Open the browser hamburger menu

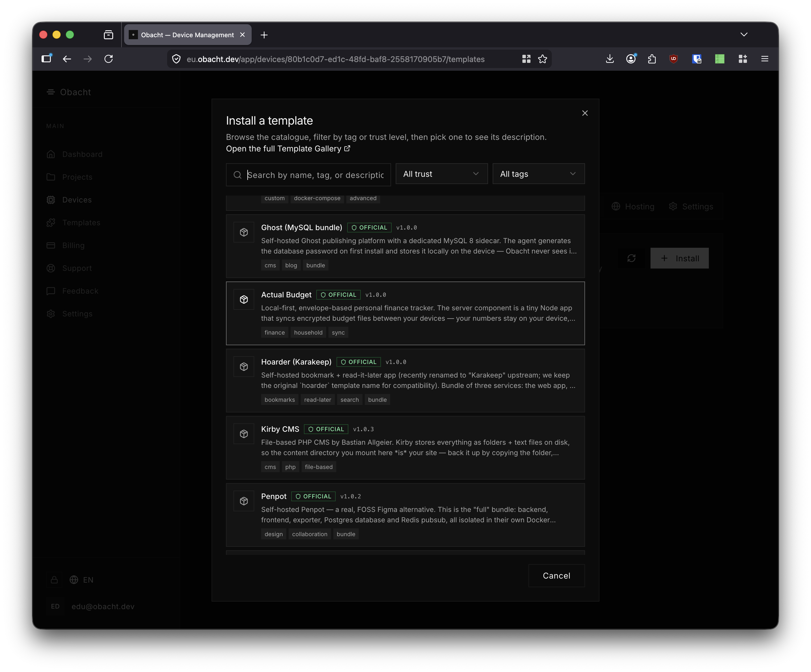[x=765, y=59]
